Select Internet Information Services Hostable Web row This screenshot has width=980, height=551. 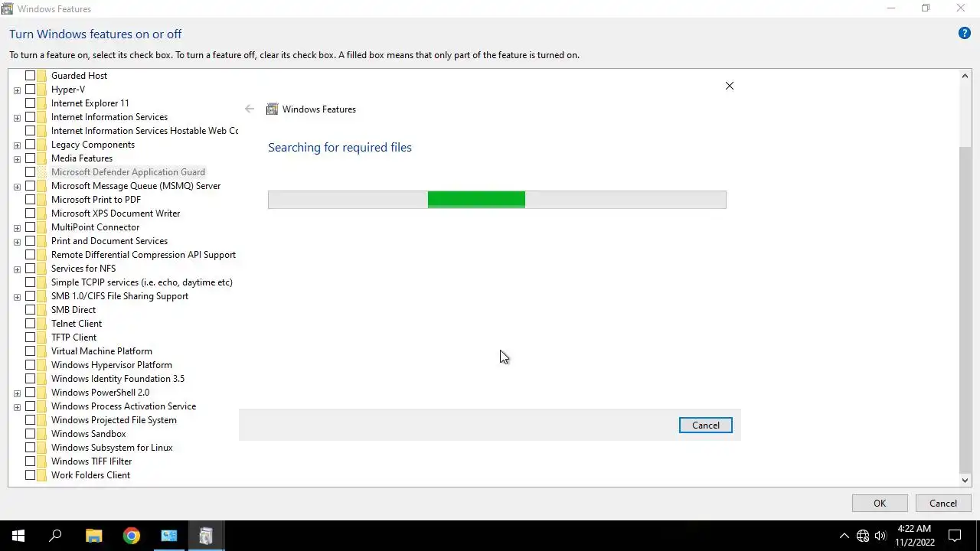click(144, 131)
